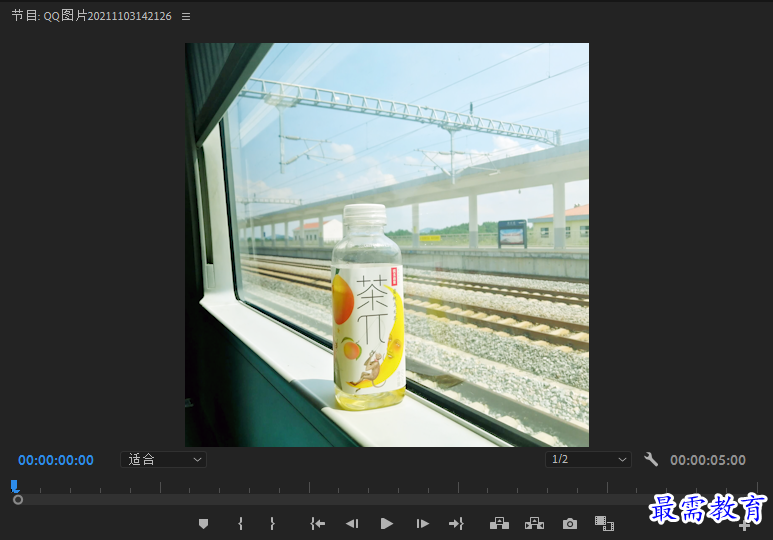
Task: Mark In point with left brace
Action: [240, 524]
